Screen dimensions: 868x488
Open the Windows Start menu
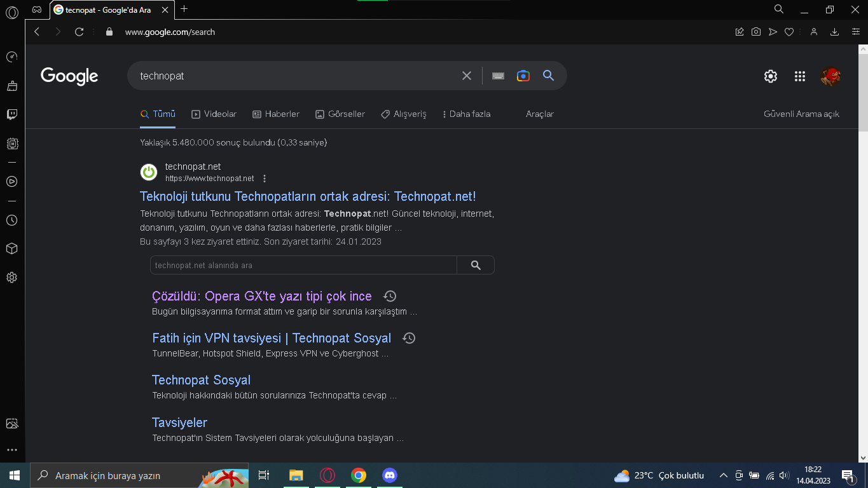[15, 475]
